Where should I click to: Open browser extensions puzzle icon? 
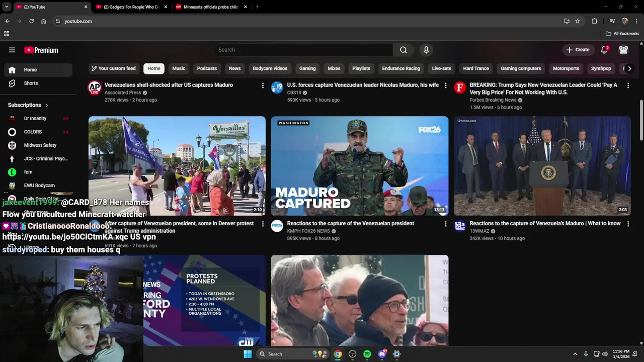[x=595, y=21]
